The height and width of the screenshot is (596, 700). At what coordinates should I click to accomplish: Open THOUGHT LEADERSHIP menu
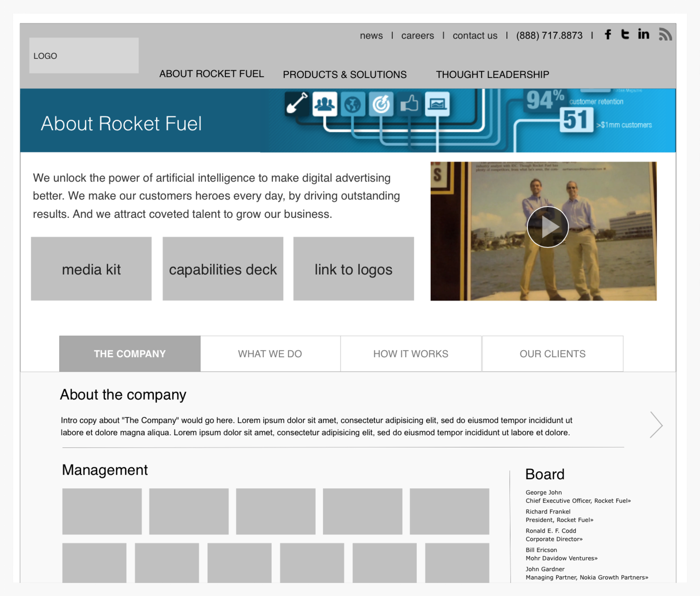(493, 75)
